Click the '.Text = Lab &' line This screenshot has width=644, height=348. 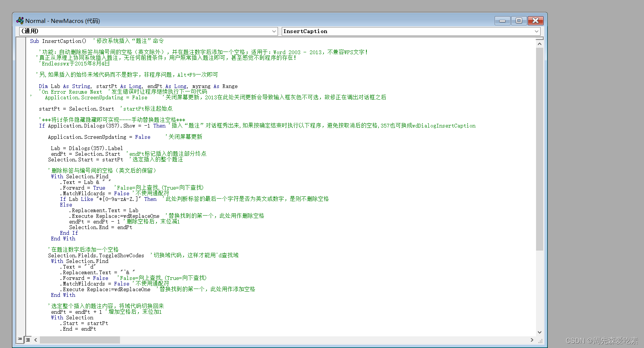(x=85, y=182)
